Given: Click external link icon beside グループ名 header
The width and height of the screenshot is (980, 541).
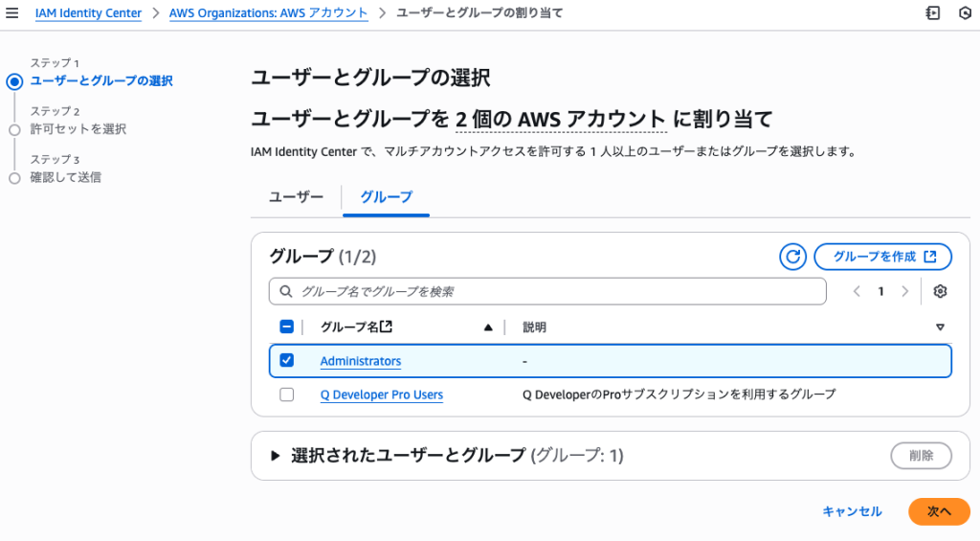Looking at the screenshot, I should [x=387, y=327].
